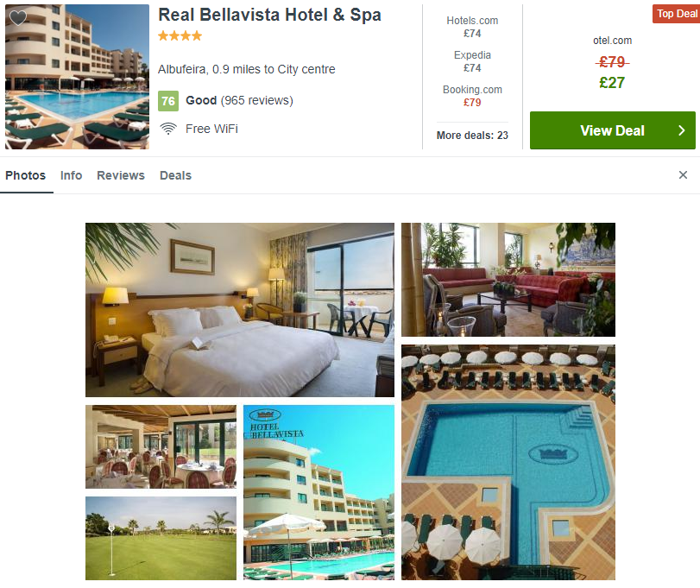Select the Deals tab

click(175, 175)
